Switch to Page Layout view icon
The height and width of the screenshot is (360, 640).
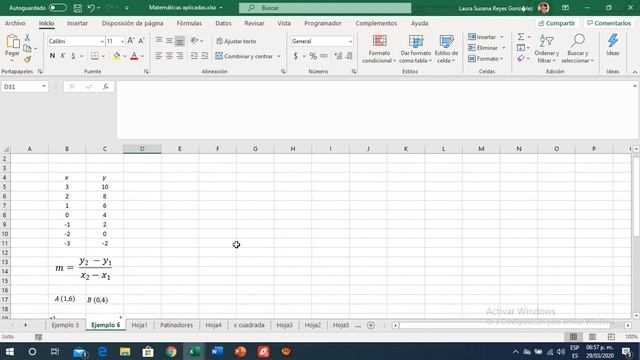[x=592, y=337]
